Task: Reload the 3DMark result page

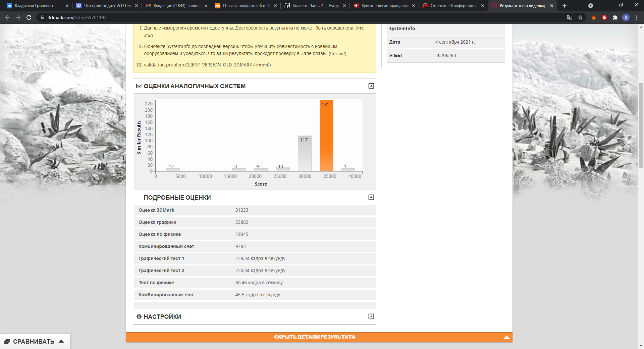Action: coord(29,17)
